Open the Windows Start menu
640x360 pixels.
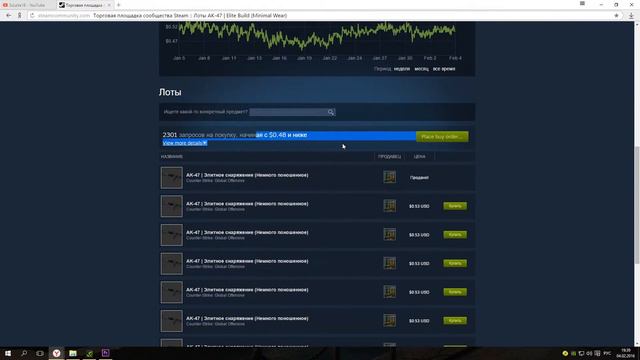[x=8, y=353]
